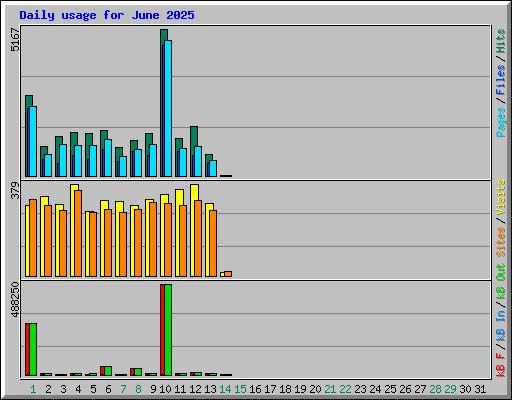Click day 17 on the x-axis
The width and height of the screenshot is (512, 400).
[270, 389]
